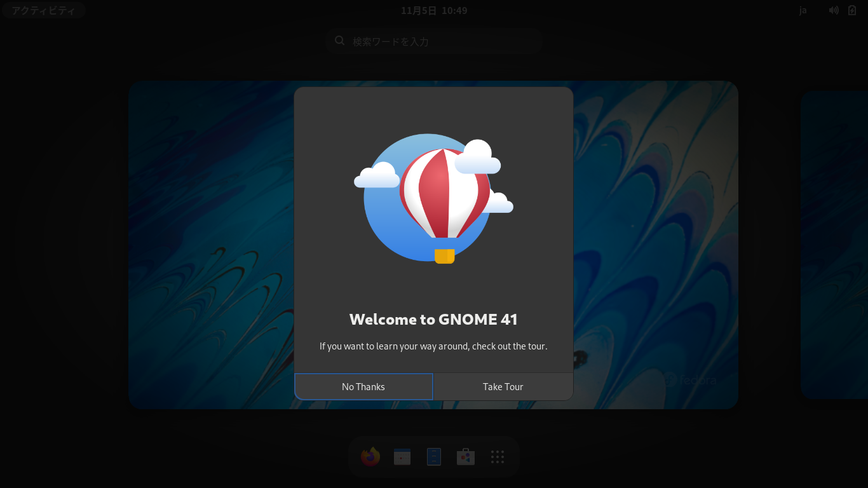
Task: Open Firefox from the dash
Action: click(x=370, y=456)
